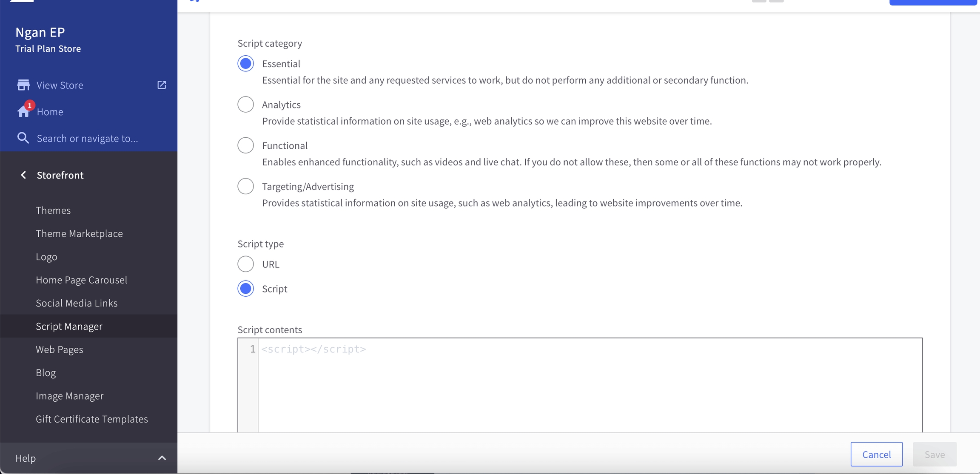Open Themes in Storefront menu
The image size is (980, 474).
point(53,210)
